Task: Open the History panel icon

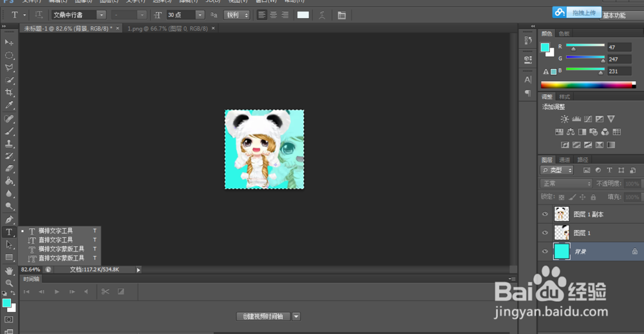Action: click(528, 41)
